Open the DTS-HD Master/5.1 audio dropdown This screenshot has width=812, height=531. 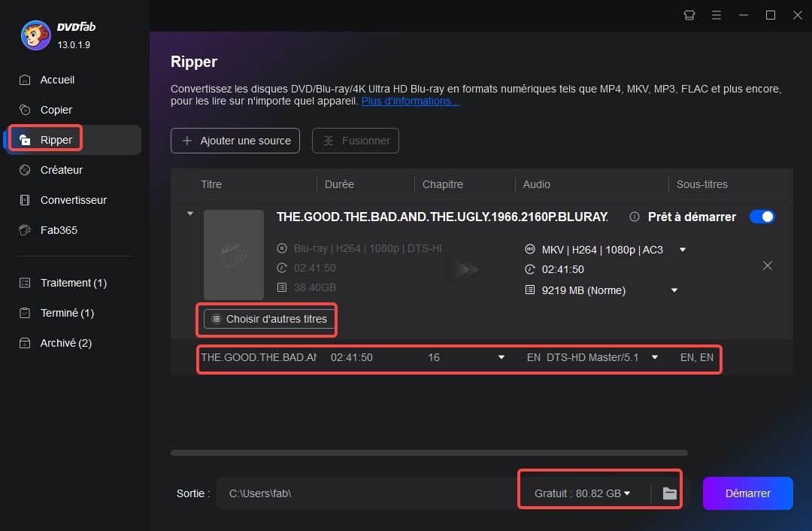(x=655, y=357)
